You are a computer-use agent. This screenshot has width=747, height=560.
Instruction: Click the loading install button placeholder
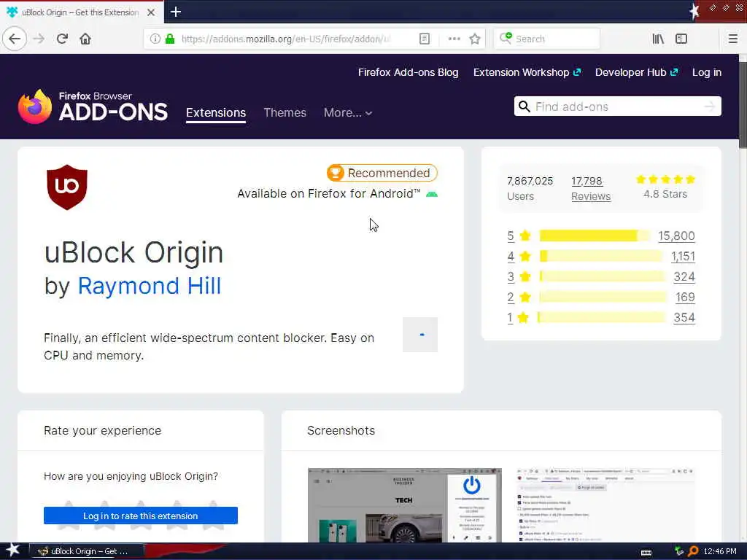click(419, 335)
